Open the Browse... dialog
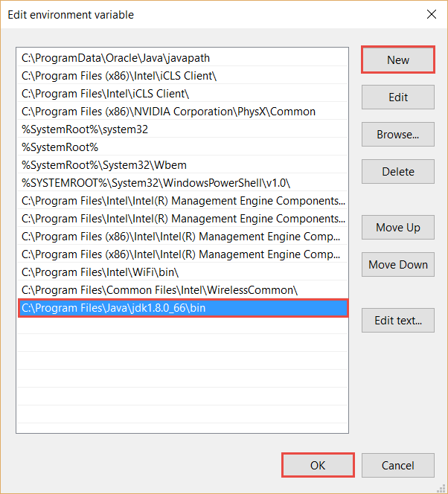The image size is (448, 494). click(398, 134)
